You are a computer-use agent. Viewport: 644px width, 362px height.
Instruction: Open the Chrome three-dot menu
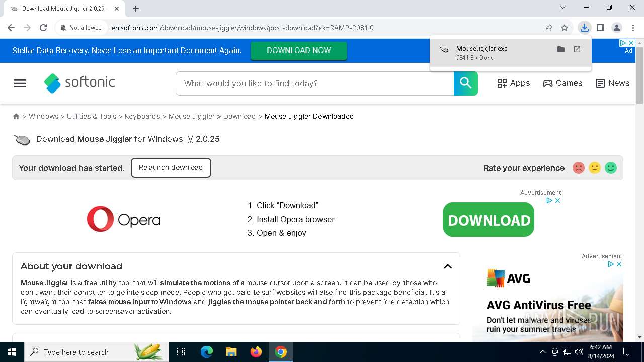pyautogui.click(x=633, y=28)
